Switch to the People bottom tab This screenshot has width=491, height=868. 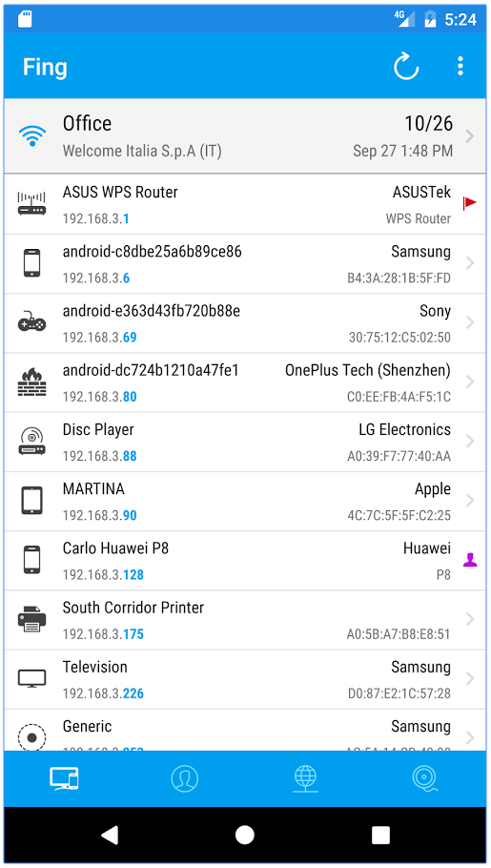click(184, 778)
